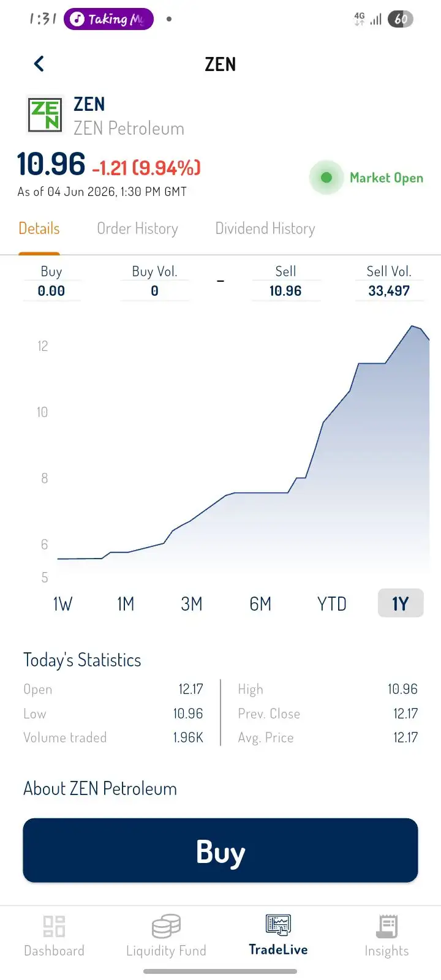The image size is (441, 980).
Task: Open Liquidity Fund coins icon
Action: [x=166, y=926]
